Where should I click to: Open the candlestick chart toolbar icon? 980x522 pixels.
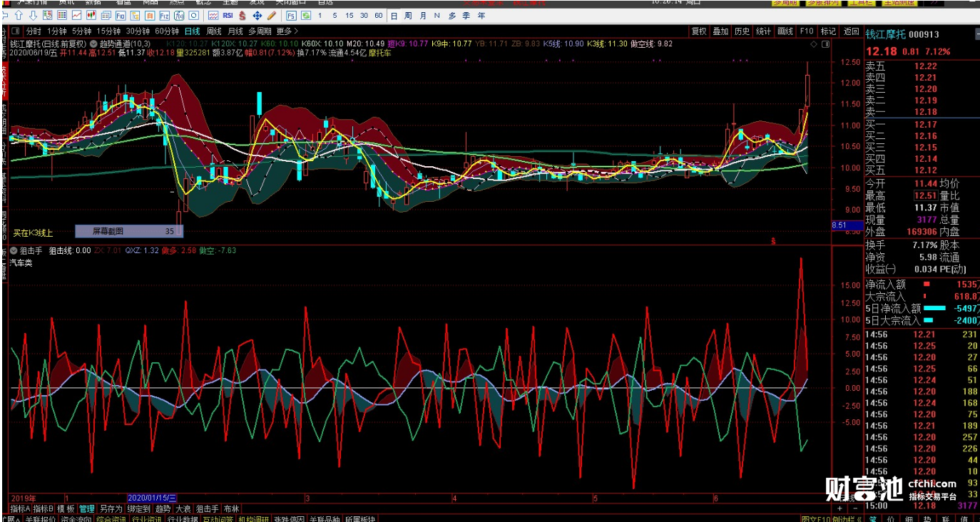[92, 15]
